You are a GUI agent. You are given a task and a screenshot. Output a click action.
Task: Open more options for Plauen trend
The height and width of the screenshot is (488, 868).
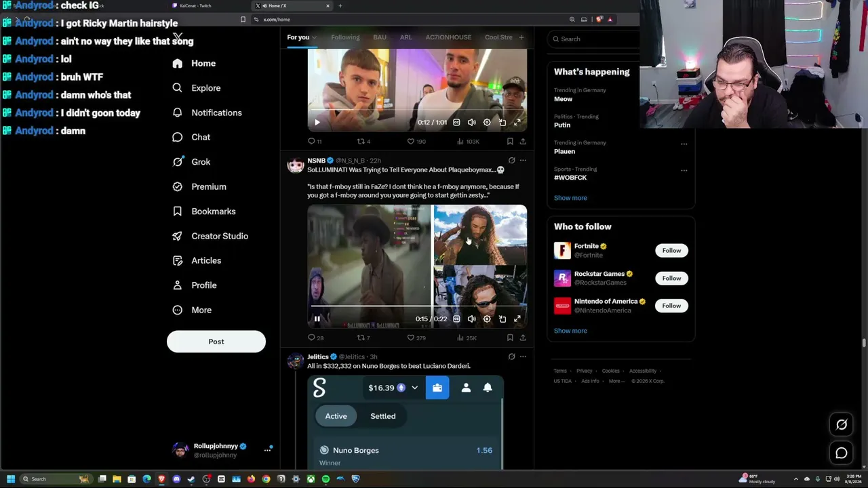[x=684, y=144]
